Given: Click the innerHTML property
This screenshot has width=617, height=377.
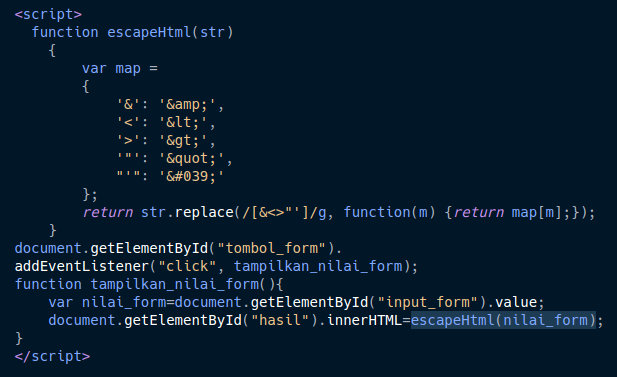Looking at the screenshot, I should 364,320.
